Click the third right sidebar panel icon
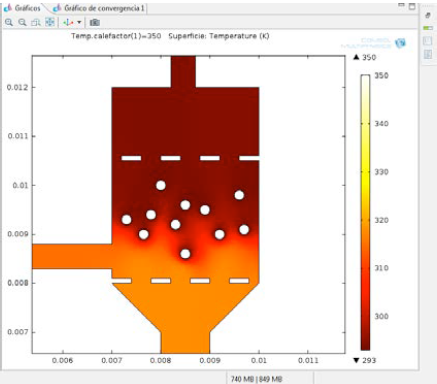Screen dimensions: 437x384 tap(428, 41)
